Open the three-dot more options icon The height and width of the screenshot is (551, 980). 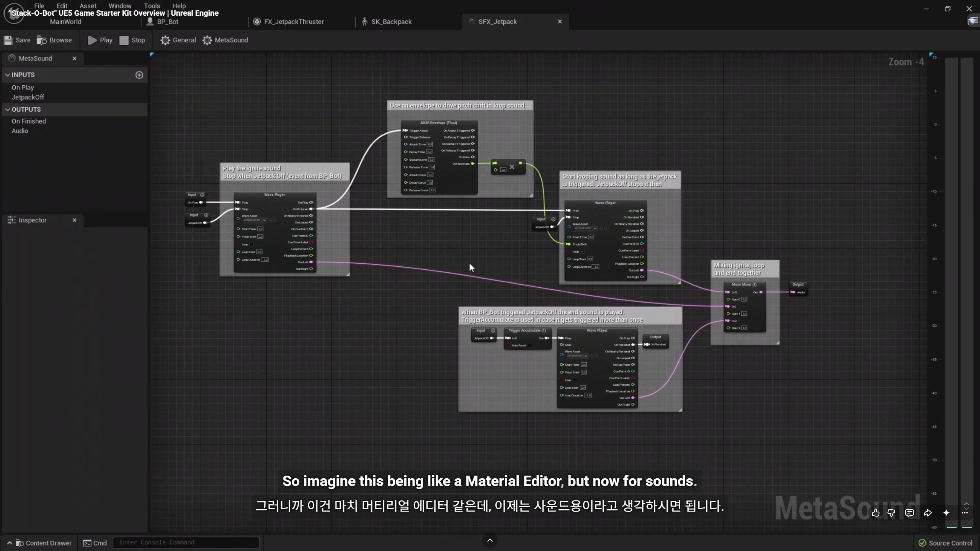(x=965, y=513)
